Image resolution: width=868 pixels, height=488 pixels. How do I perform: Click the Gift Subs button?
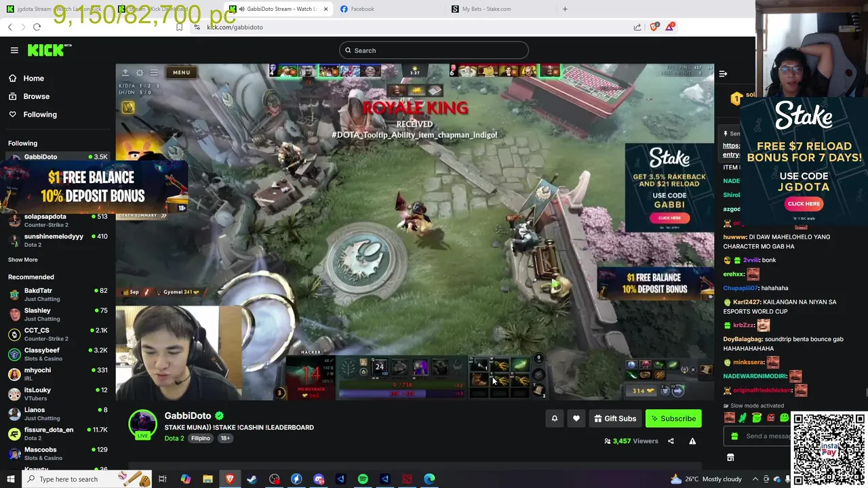pos(615,419)
